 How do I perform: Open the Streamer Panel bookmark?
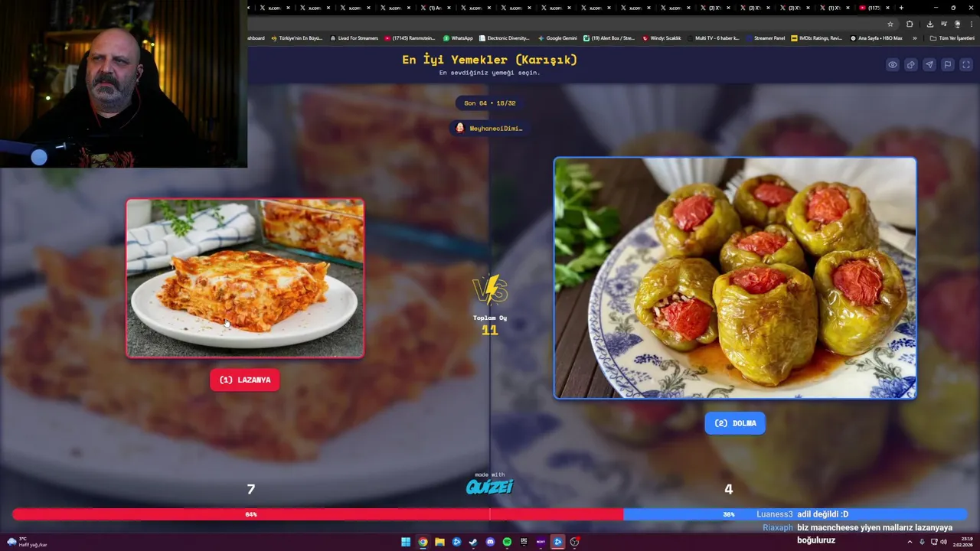[x=765, y=37]
